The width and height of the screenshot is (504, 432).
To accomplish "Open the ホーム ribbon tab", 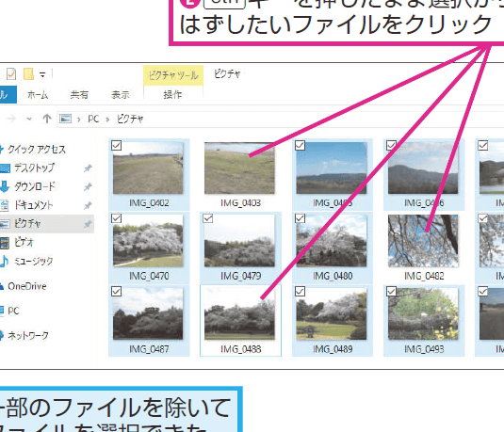I will click(x=38, y=95).
